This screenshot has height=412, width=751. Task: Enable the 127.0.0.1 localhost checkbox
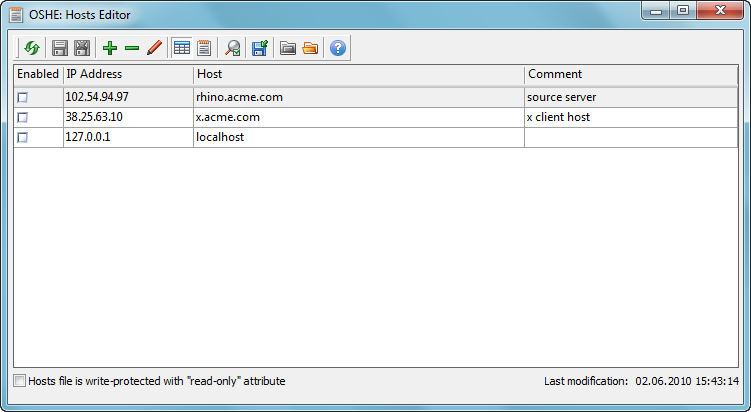click(23, 138)
